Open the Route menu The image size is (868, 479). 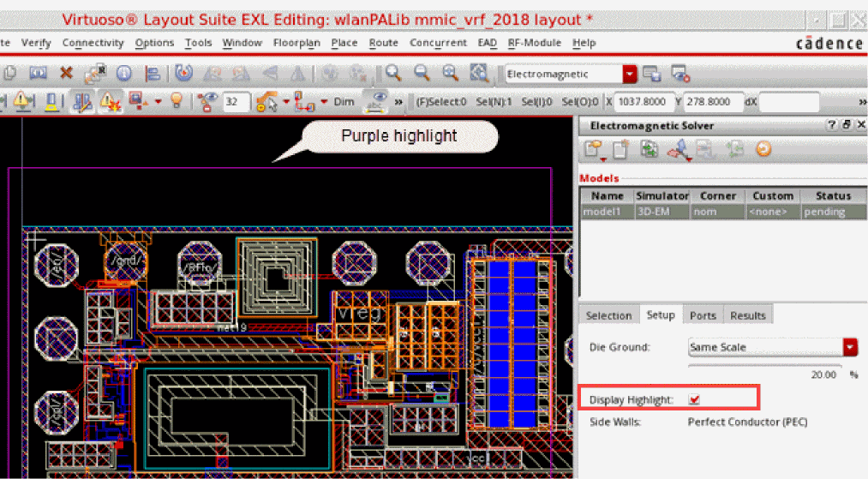tap(384, 43)
